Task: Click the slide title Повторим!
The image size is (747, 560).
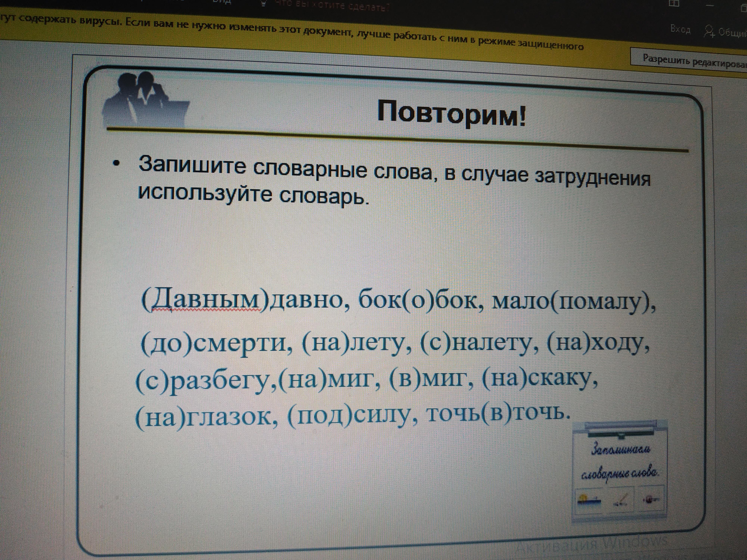Action: pyautogui.click(x=451, y=113)
